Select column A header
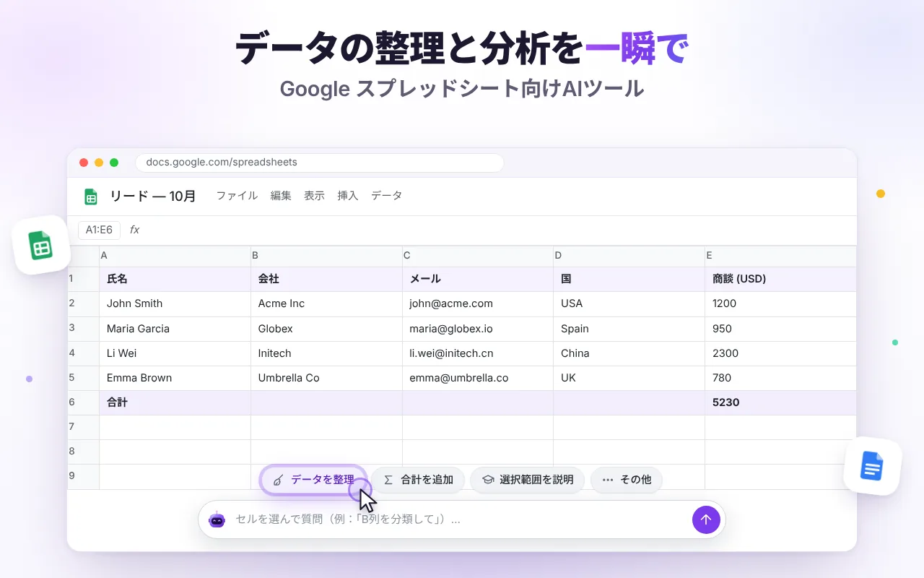This screenshot has width=924, height=578. pos(175,256)
